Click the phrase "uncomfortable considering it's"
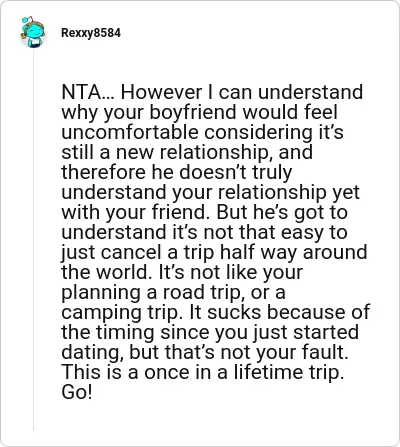400x447 pixels. tap(202, 132)
